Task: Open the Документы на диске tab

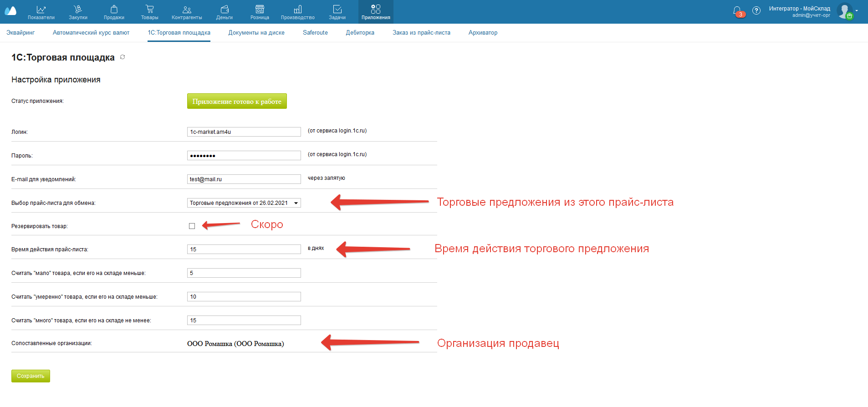Action: click(256, 33)
